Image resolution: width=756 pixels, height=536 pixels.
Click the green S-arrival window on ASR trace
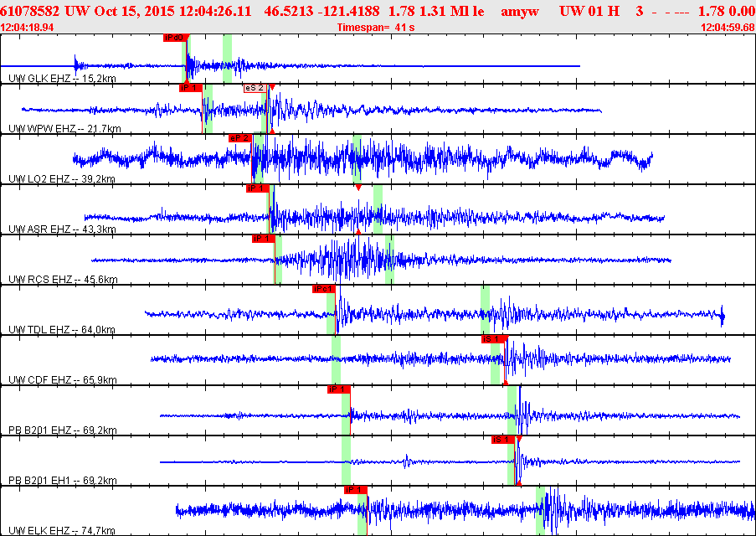click(378, 209)
